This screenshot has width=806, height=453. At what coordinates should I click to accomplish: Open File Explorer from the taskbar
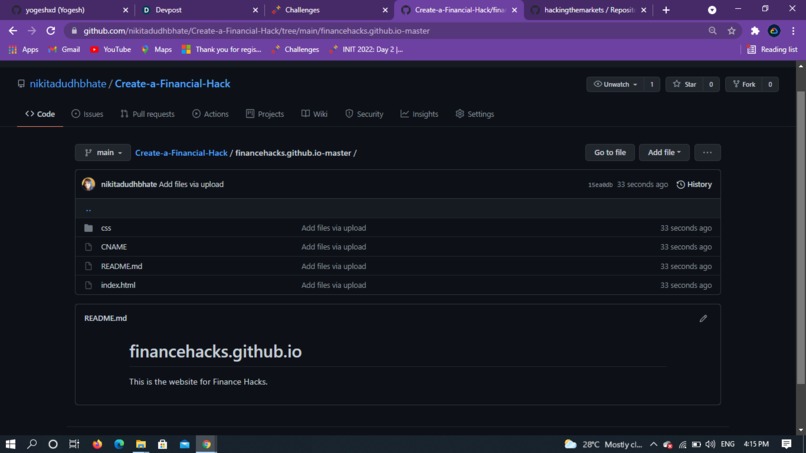141,444
